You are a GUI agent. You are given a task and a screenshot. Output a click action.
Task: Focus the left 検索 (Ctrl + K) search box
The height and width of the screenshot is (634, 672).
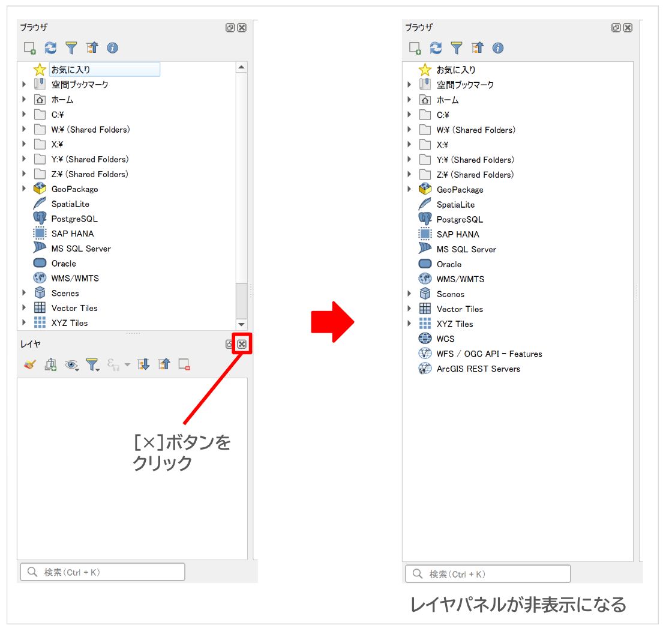(x=103, y=572)
